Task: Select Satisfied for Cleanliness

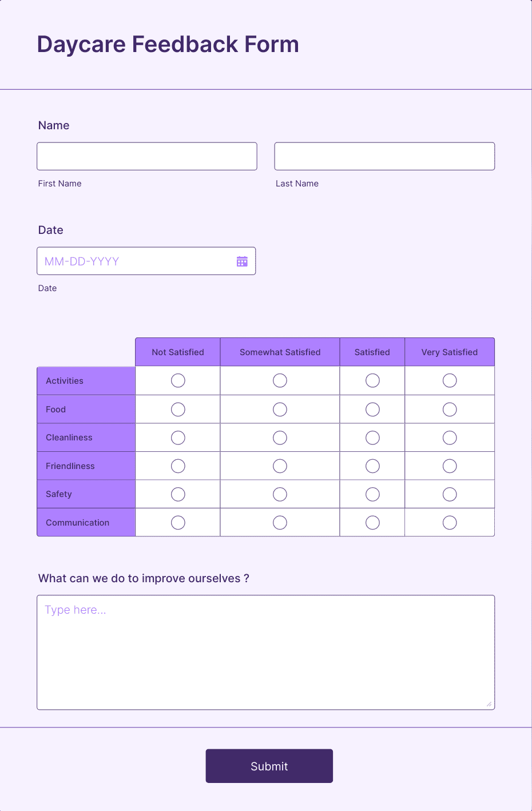Action: click(372, 438)
